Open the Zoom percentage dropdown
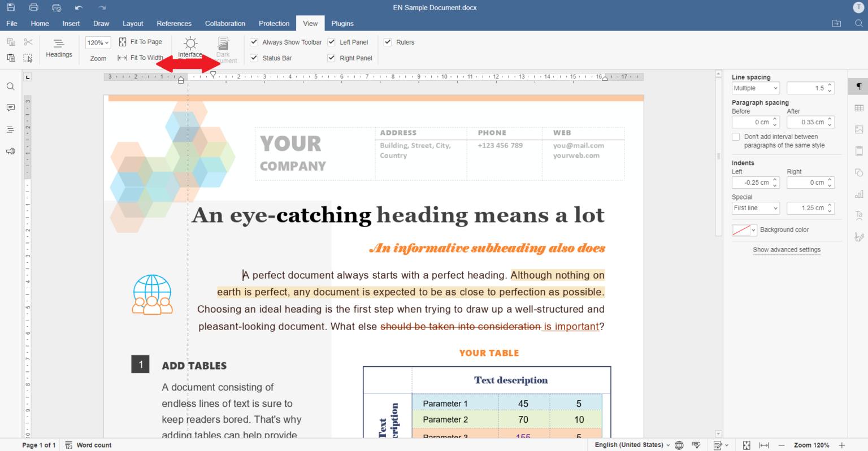 (97, 42)
